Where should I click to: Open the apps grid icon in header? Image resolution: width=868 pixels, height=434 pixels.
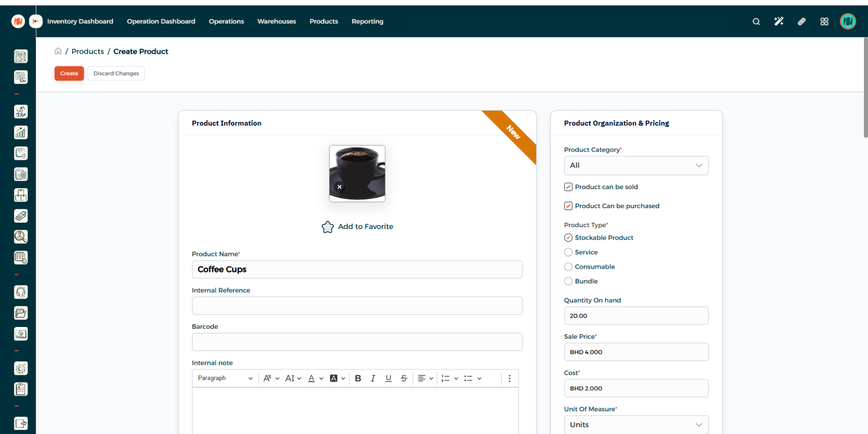click(824, 22)
